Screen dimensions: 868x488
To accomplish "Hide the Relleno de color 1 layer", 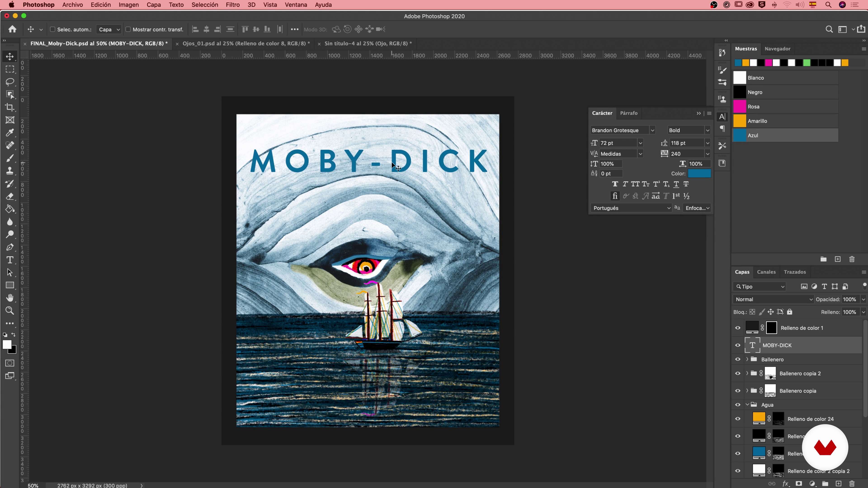I will pos(738,328).
